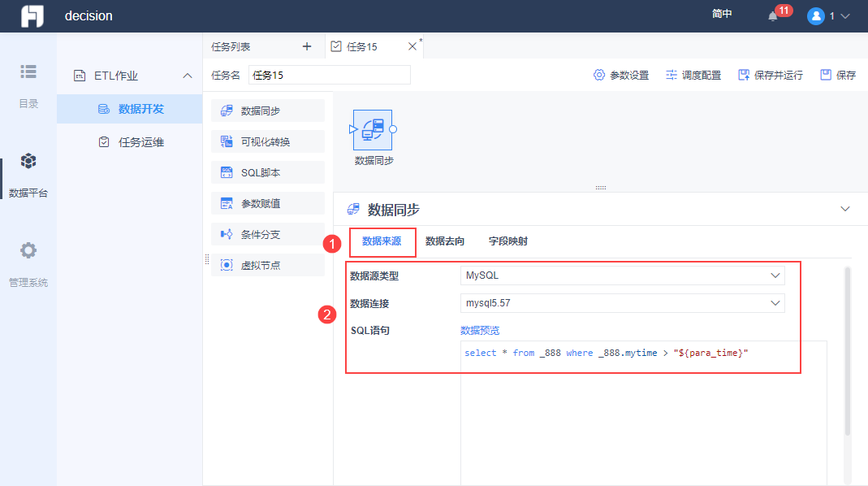Click the 数据同步 panel header icon

point(353,210)
